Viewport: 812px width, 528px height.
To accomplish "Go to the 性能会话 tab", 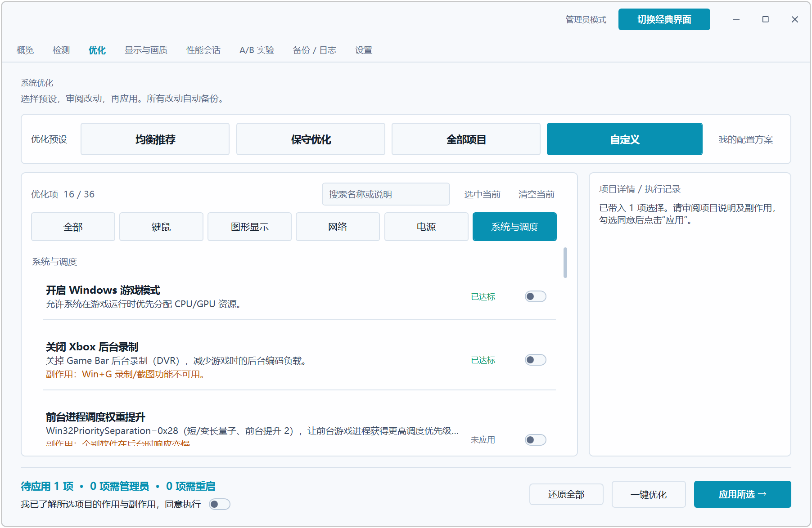I will click(x=203, y=50).
